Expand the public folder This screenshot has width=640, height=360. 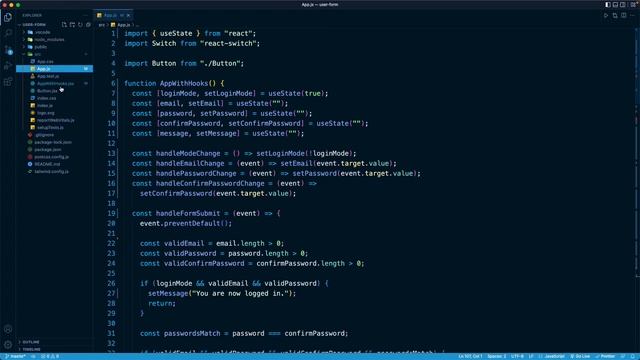pyautogui.click(x=54, y=47)
